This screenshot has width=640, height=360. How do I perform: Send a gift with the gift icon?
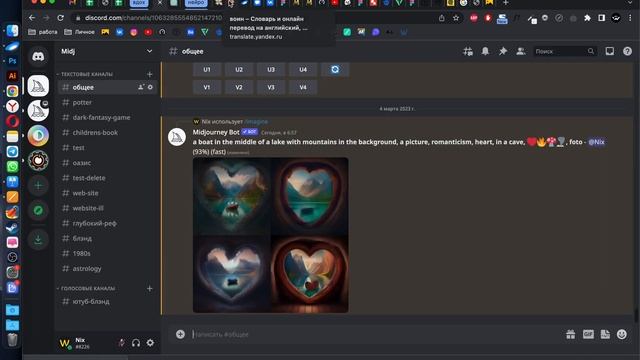pyautogui.click(x=571, y=334)
